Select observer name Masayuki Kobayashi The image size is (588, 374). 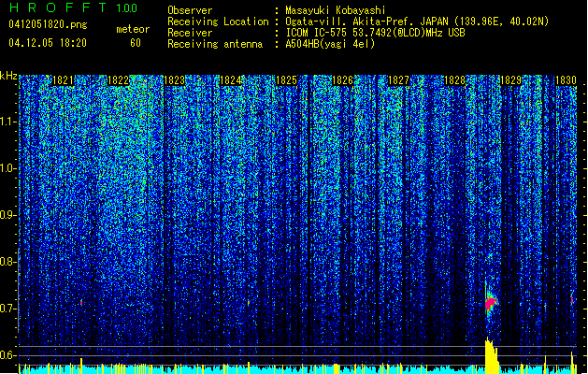tap(336, 10)
